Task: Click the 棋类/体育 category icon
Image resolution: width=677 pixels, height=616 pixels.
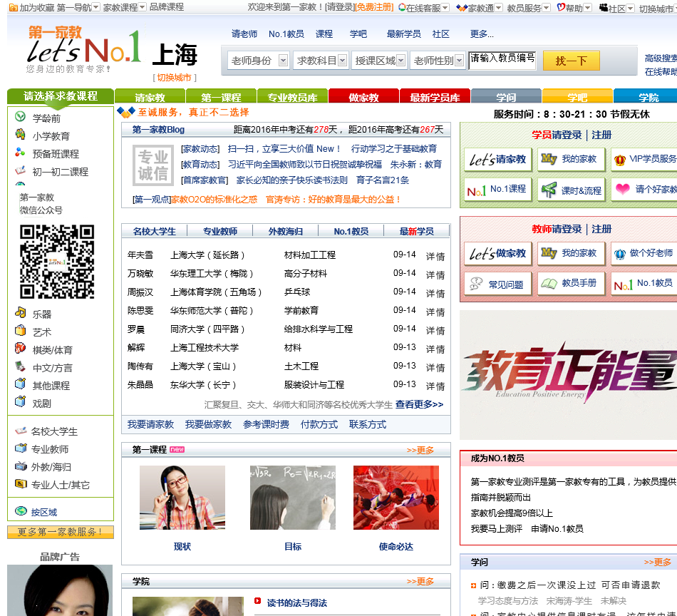Action: click(x=20, y=348)
